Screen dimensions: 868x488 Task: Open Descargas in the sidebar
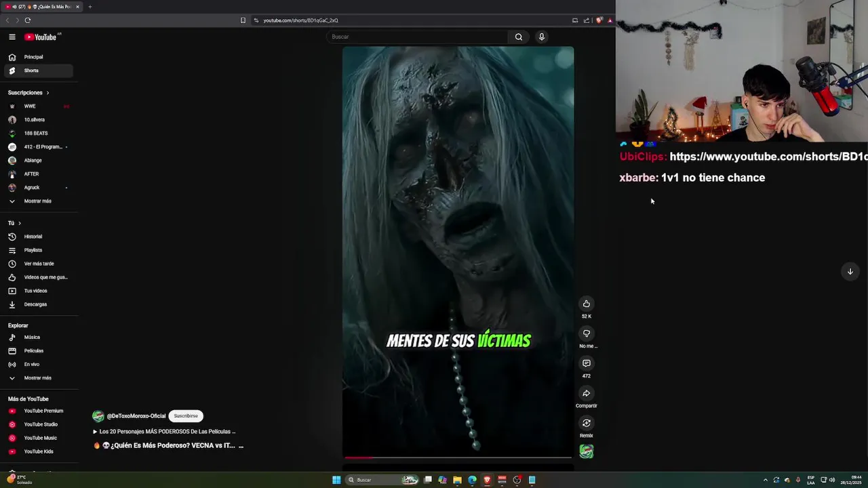[38, 304]
